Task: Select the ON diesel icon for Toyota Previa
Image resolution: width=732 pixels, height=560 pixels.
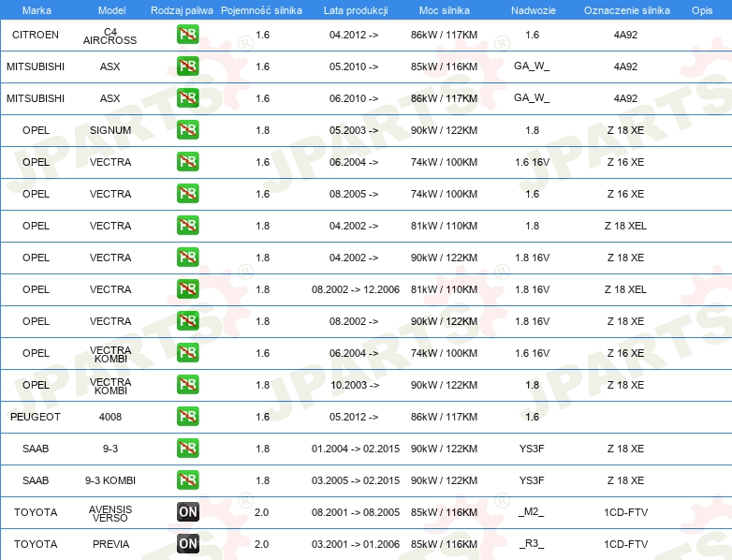Action: (x=187, y=544)
